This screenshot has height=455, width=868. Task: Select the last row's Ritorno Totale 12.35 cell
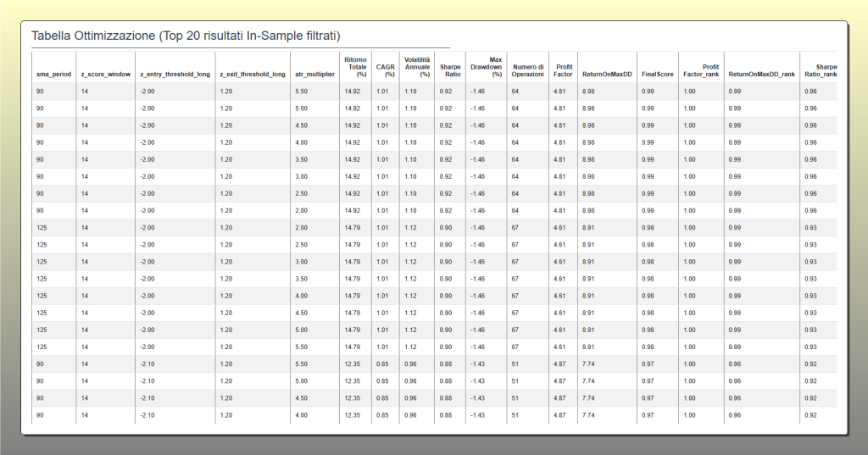coord(353,415)
